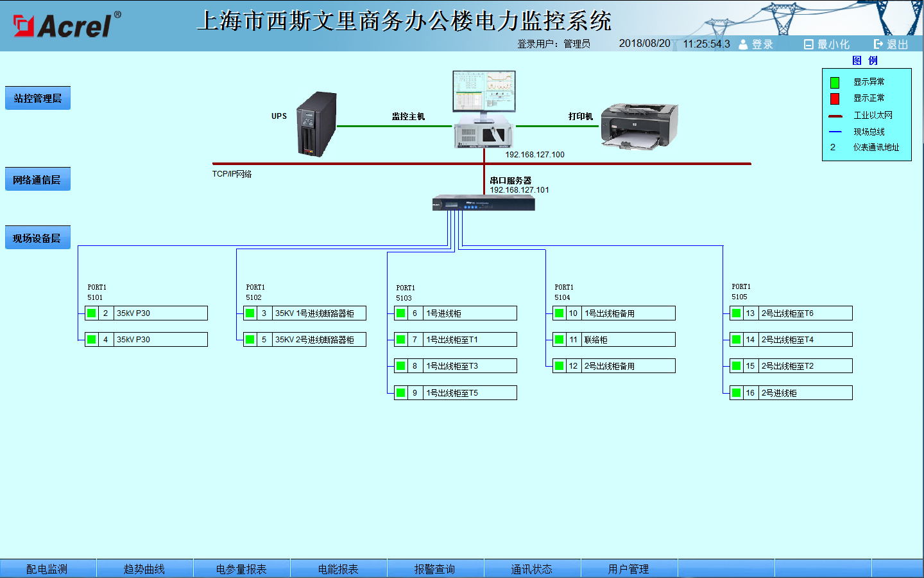Switch to 趋势曲线 tab
The height and width of the screenshot is (578, 924).
tap(144, 569)
